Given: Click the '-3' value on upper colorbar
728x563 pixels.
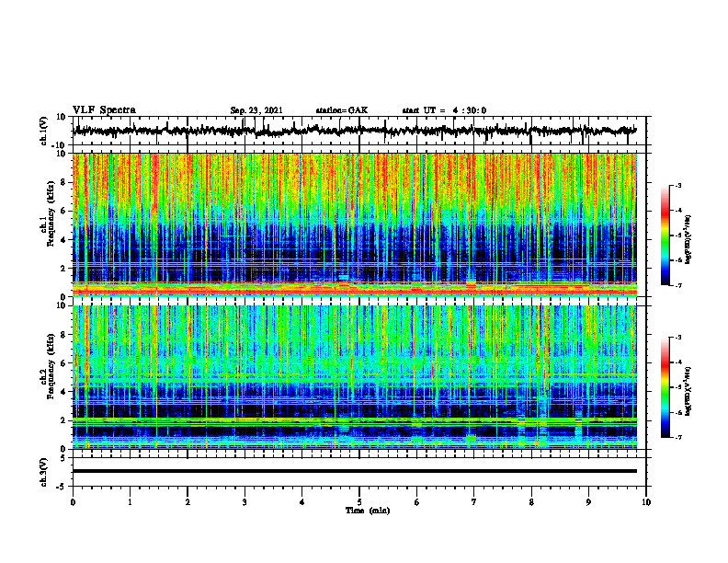Looking at the screenshot, I should point(678,185).
